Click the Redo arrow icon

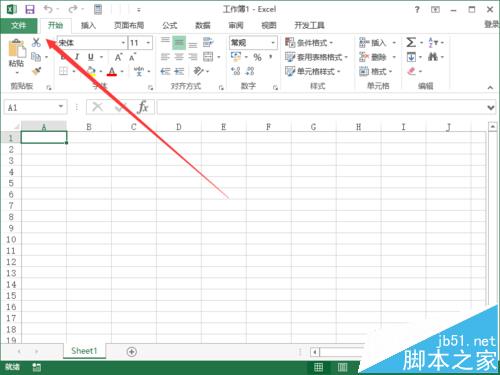(x=73, y=9)
